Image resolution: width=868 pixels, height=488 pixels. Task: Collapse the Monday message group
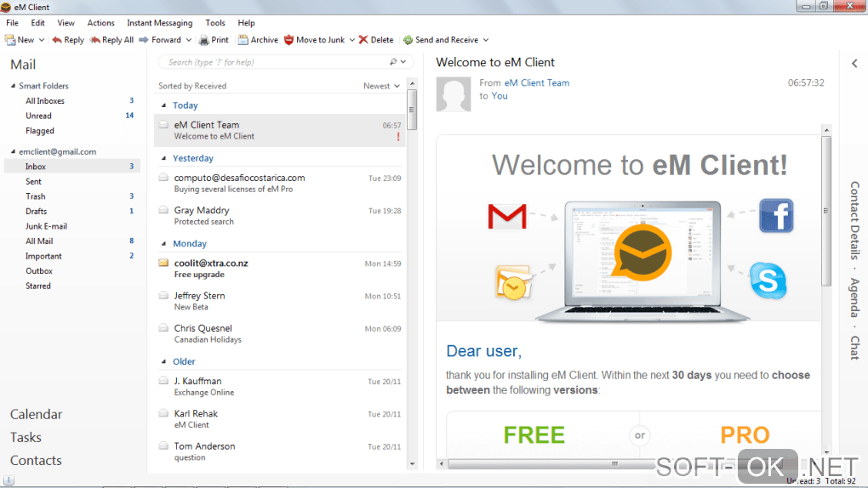[163, 243]
